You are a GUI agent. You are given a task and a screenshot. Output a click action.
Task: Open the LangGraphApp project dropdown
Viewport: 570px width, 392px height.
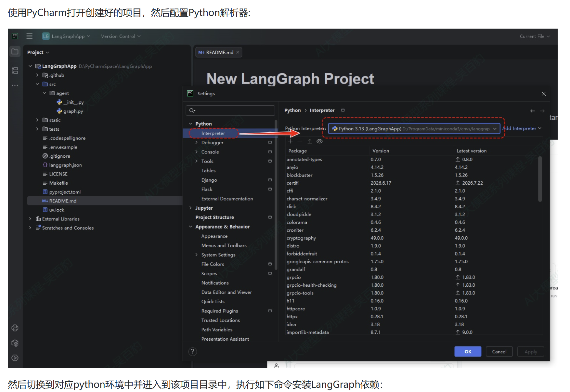pyautogui.click(x=66, y=36)
